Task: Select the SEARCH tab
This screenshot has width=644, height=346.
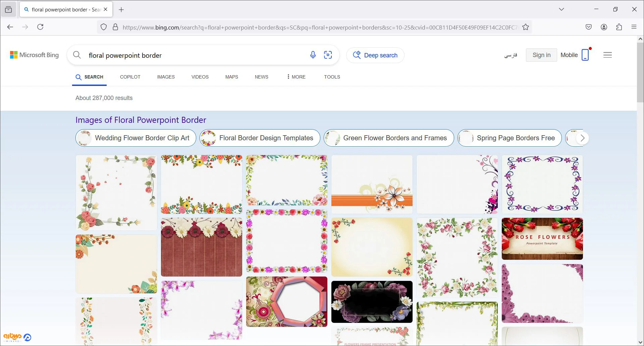Action: point(89,77)
